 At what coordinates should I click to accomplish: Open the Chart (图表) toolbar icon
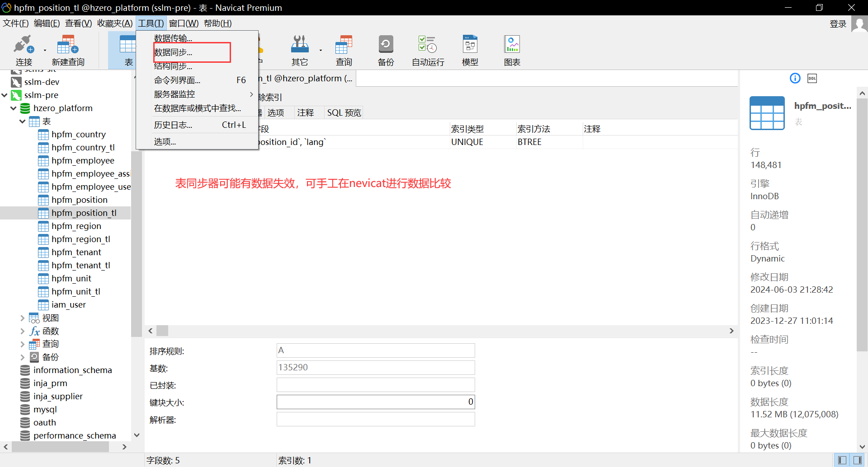pos(512,50)
